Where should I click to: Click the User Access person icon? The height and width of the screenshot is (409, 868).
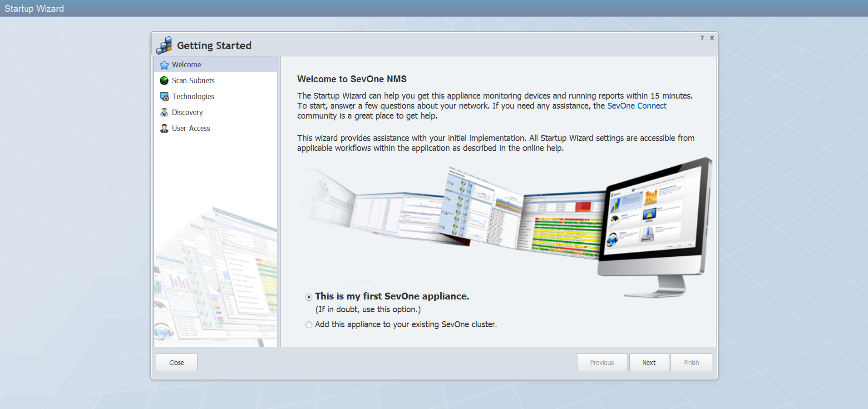pyautogui.click(x=164, y=128)
